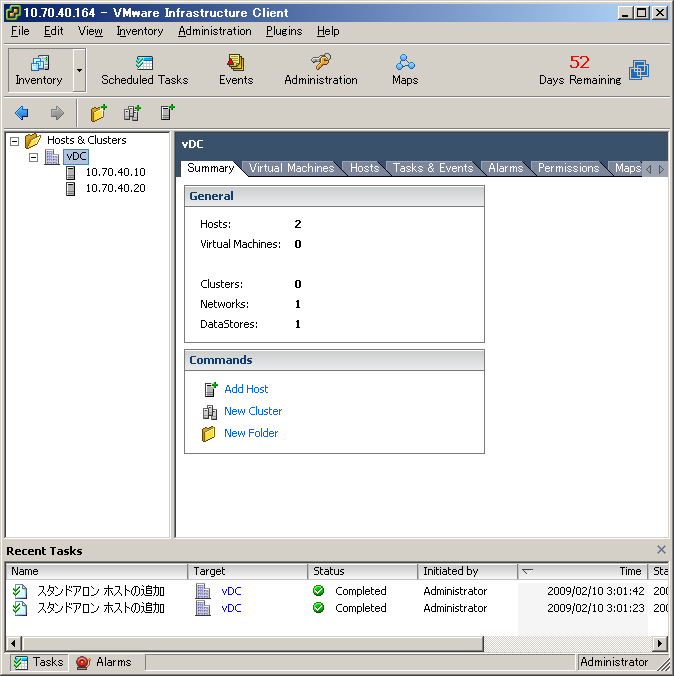Screen dimensions: 674x676
Task: Open the Maps tab in vDC panel
Action: (627, 168)
